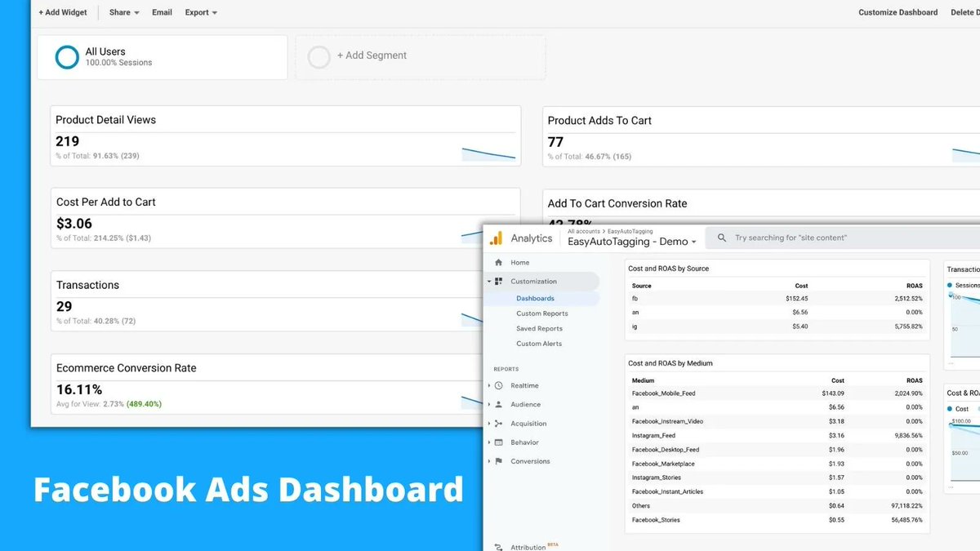
Task: Click the Conversions flag icon
Action: click(x=498, y=461)
